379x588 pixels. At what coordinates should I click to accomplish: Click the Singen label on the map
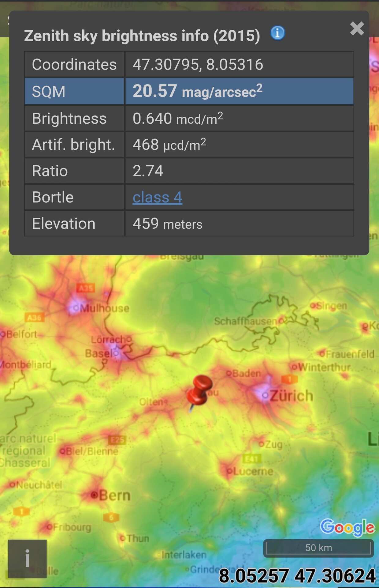(332, 306)
